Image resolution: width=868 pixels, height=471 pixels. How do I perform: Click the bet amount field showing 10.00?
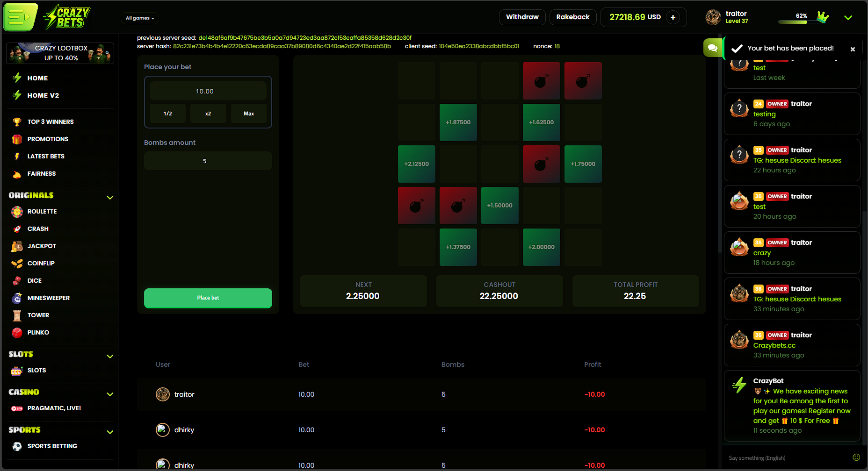point(208,91)
